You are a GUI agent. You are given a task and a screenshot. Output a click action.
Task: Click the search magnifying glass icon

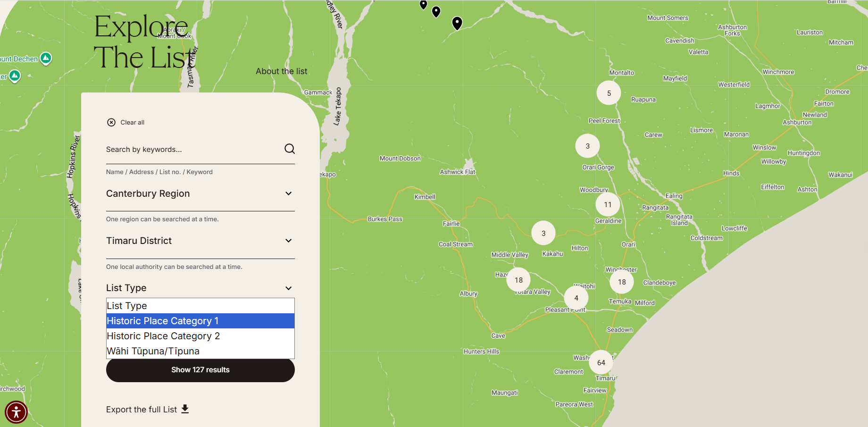[x=289, y=149]
